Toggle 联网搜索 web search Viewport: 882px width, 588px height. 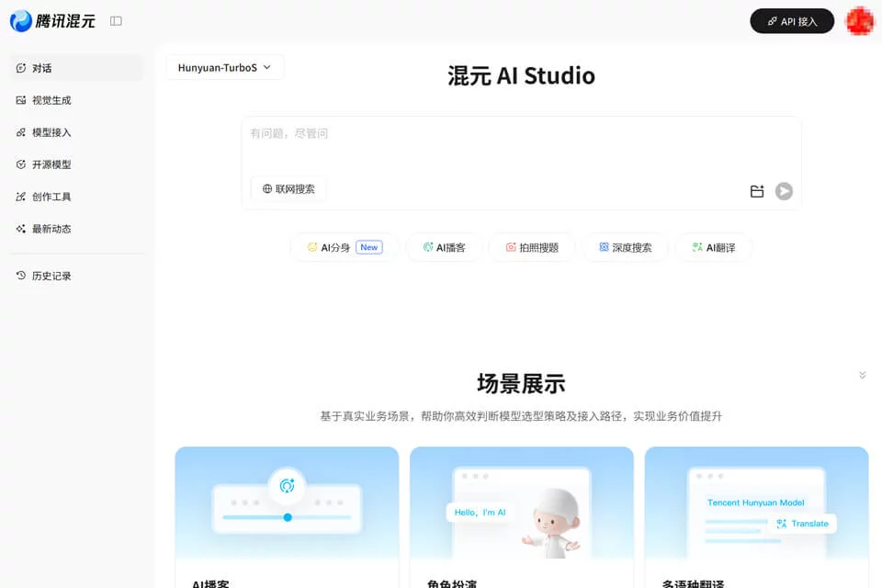click(288, 189)
